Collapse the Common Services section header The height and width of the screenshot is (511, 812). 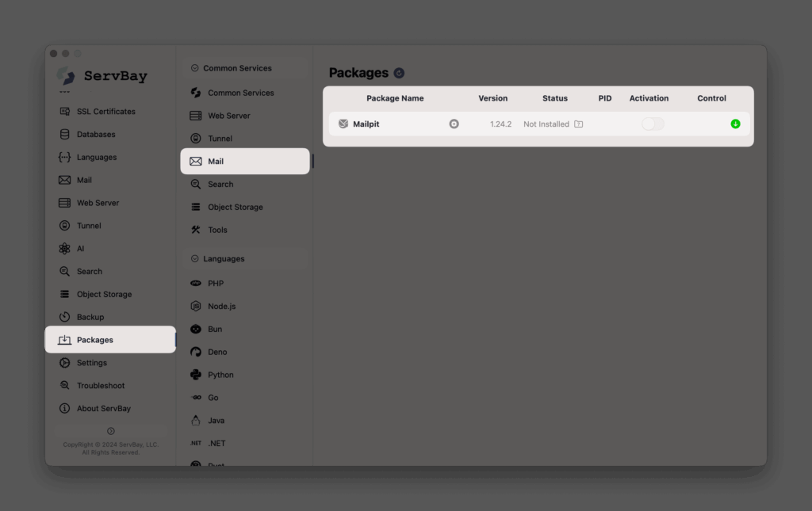(195, 68)
